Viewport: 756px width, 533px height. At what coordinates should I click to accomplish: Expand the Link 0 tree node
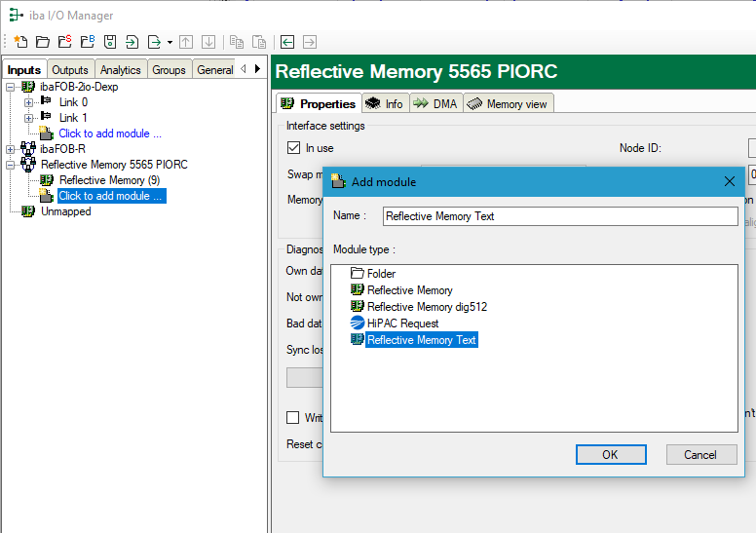pyautogui.click(x=29, y=102)
